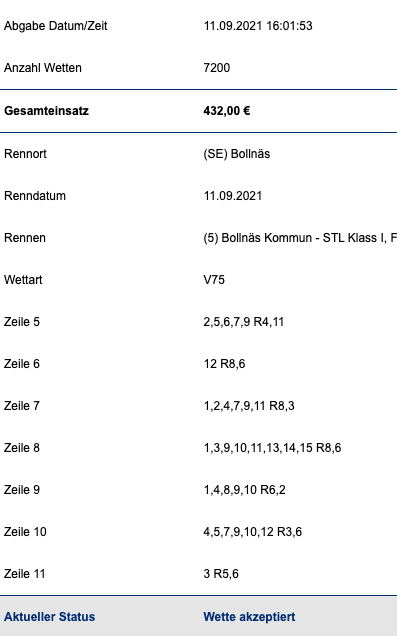Click Zeile 7 picks 1,2,4,7,9,11 R8,3

(x=249, y=406)
